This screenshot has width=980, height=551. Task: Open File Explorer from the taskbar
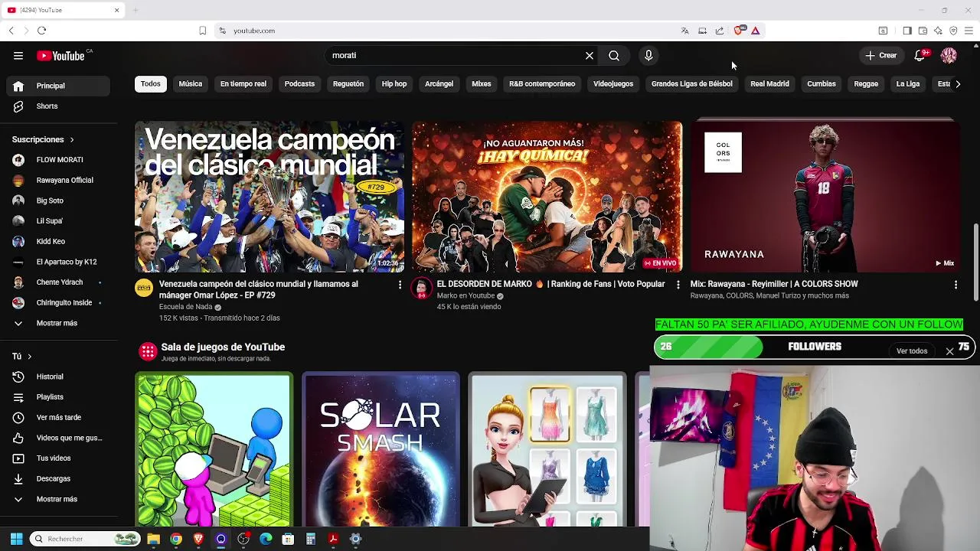click(153, 539)
